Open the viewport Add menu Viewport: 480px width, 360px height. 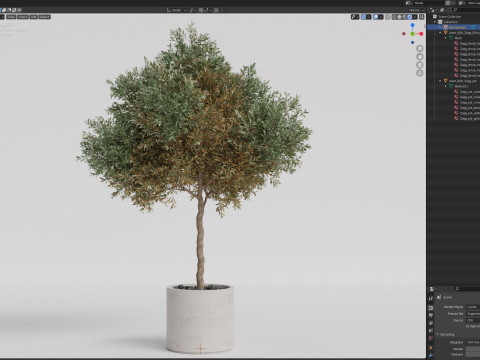(x=33, y=17)
